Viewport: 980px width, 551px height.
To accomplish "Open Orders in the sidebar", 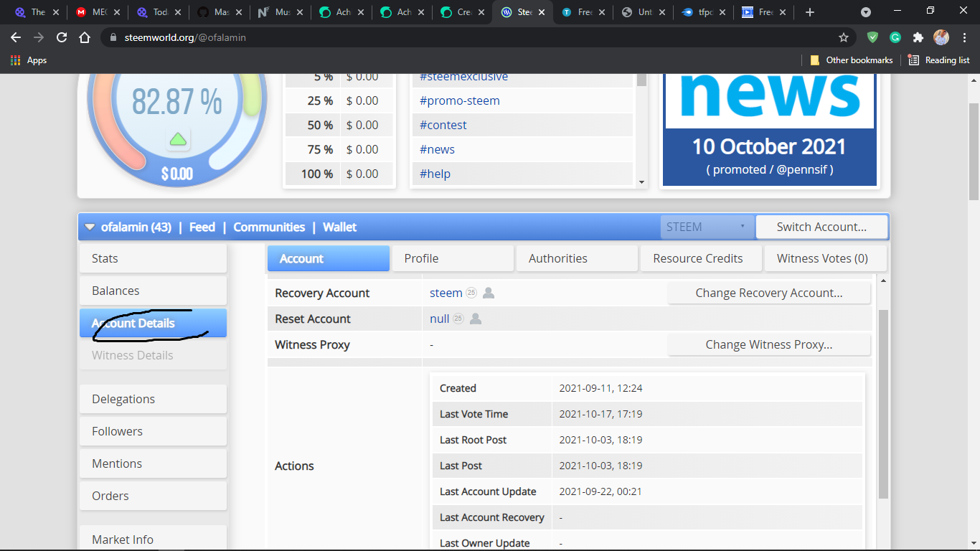I will pos(153,496).
